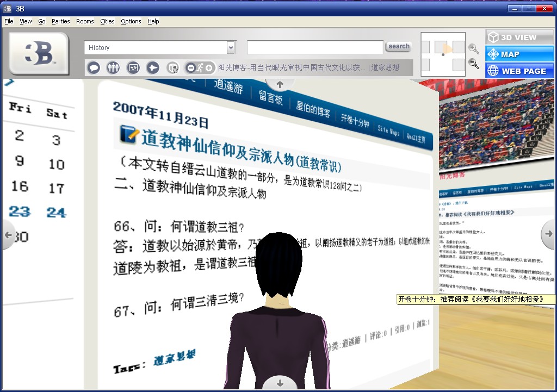
Task: Click the 留言板 nav tab on blog
Action: [271, 97]
